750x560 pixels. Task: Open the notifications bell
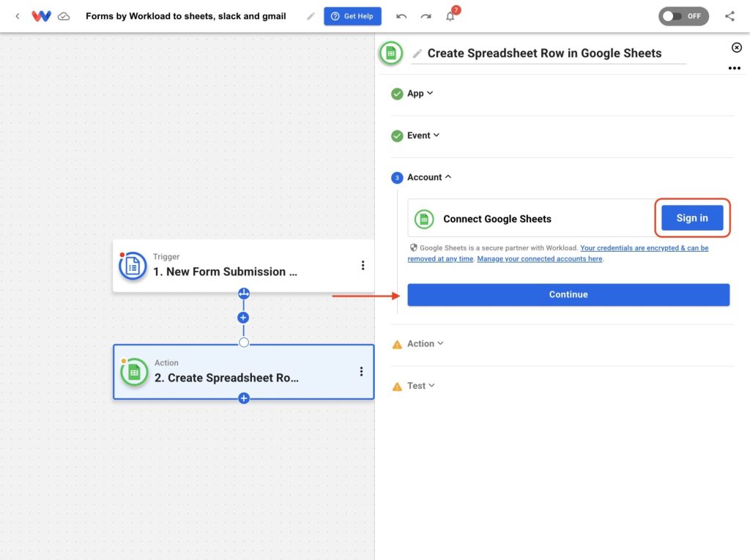[450, 16]
